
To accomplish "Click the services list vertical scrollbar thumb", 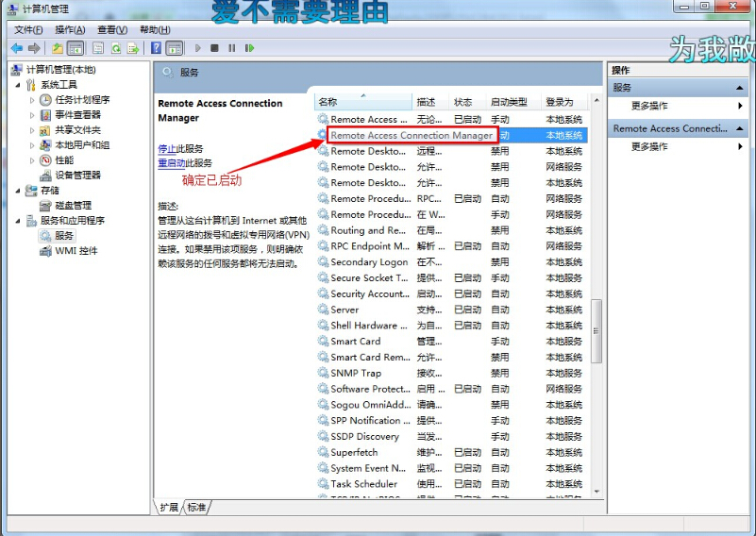I will coord(596,330).
